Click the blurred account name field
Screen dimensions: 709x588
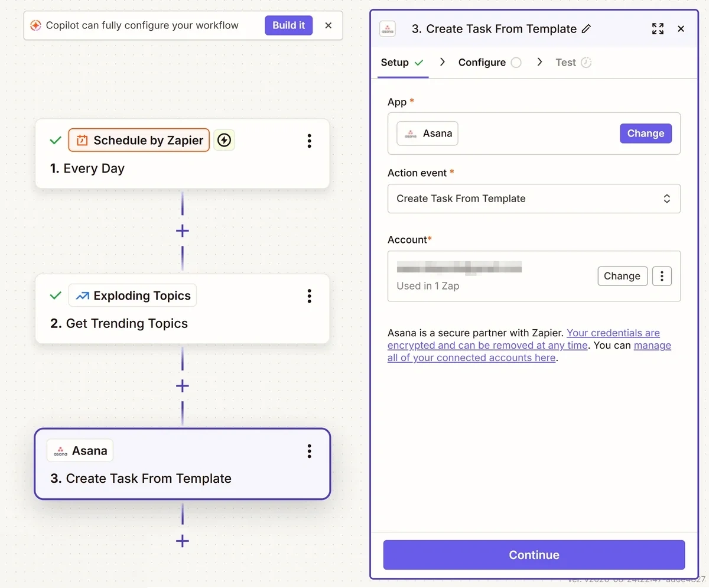[459, 267]
